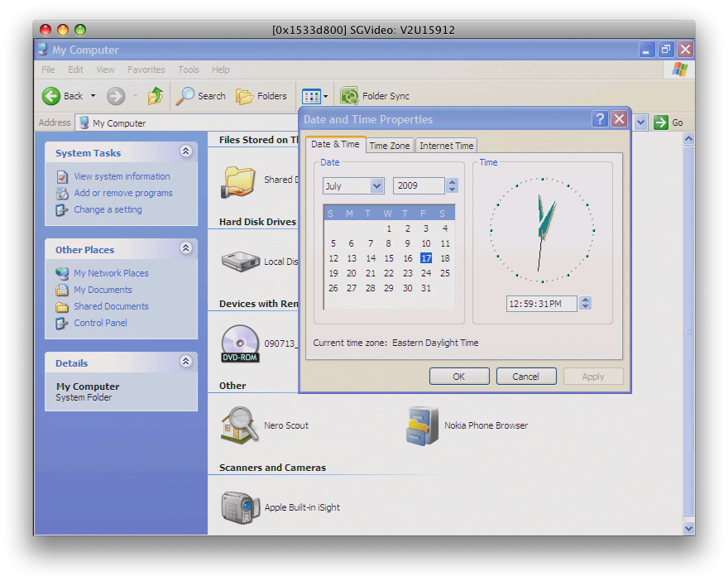Screen dimensions: 728x581
Task: Click the OK button in dialog
Action: tap(459, 377)
